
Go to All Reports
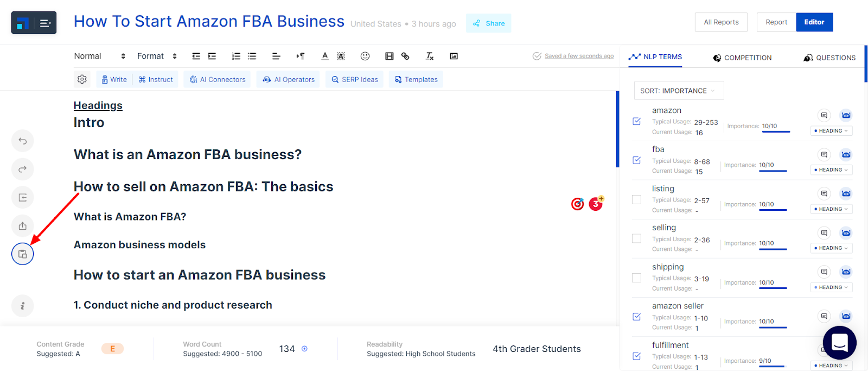(x=721, y=22)
